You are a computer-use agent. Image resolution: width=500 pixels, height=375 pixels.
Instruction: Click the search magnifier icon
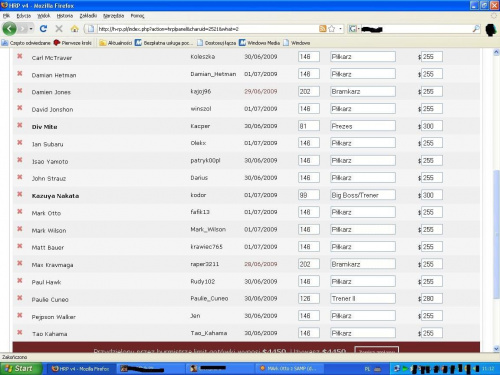(x=476, y=29)
